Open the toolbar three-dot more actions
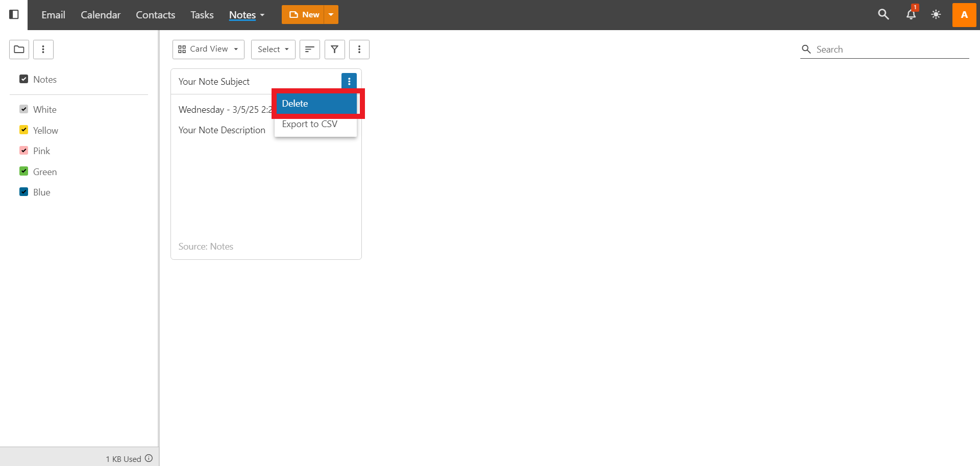The image size is (980, 466). (x=359, y=50)
